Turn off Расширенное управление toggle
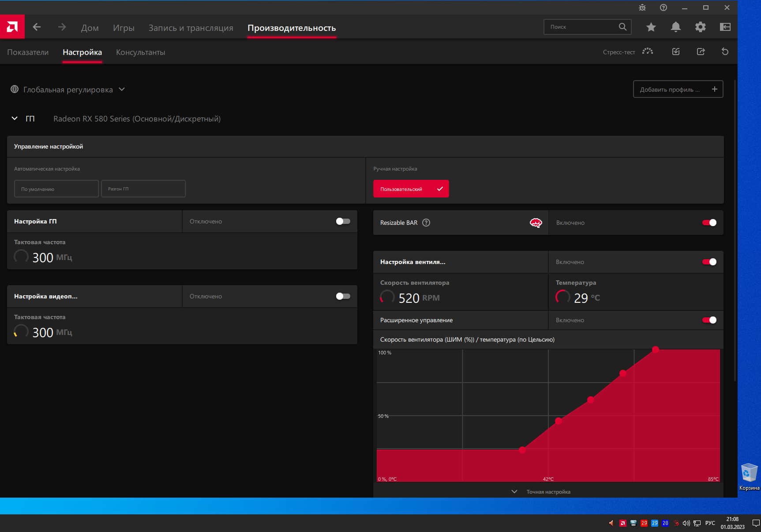Image resolution: width=761 pixels, height=532 pixels. click(709, 320)
